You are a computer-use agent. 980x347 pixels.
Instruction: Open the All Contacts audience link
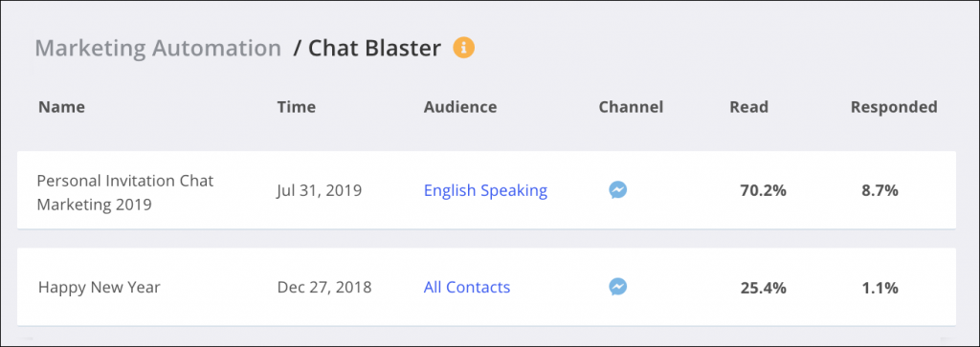click(467, 287)
